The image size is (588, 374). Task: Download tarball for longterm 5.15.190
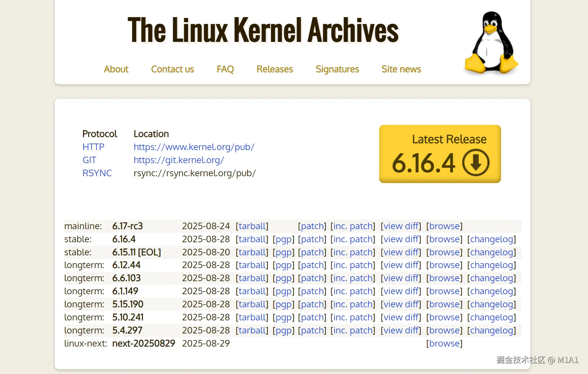point(252,304)
